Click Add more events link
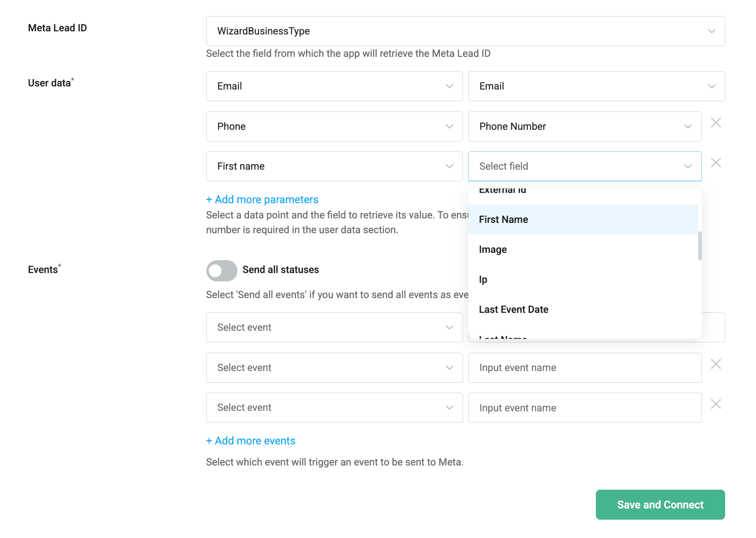Screen dimensions: 756x538 click(x=251, y=441)
